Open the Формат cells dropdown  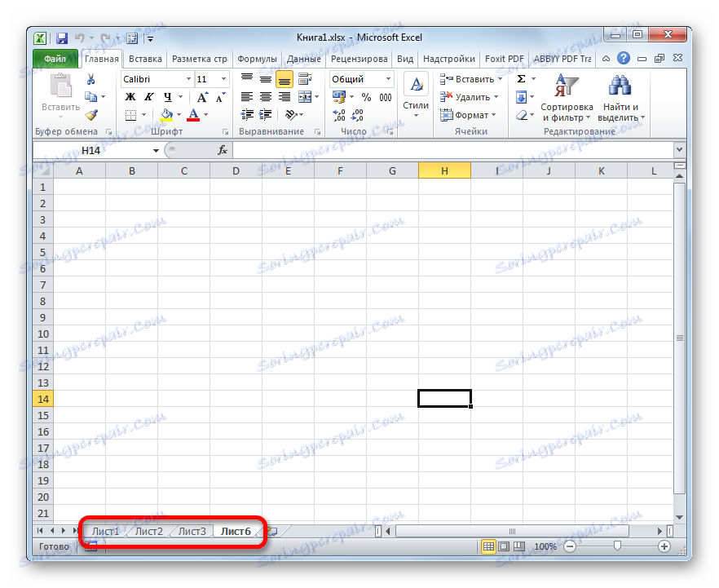pyautogui.click(x=468, y=115)
